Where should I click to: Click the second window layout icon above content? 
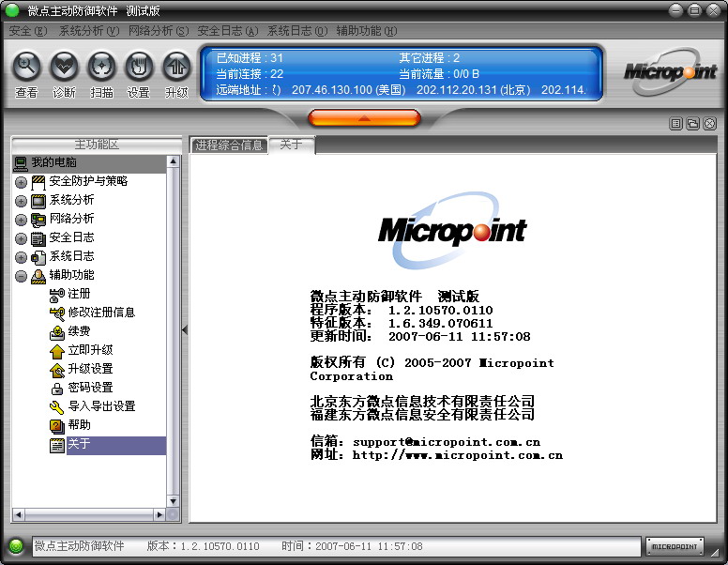(692, 123)
